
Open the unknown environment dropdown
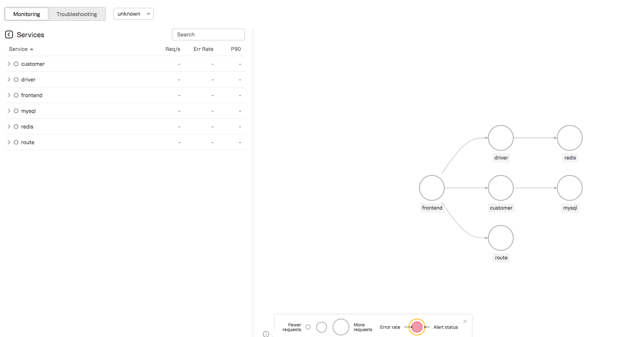[x=133, y=14]
